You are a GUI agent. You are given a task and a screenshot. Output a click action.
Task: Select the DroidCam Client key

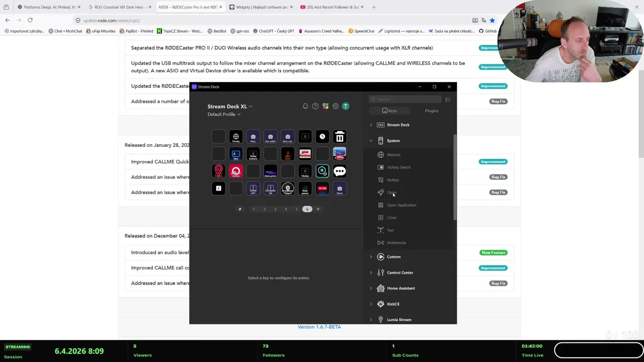[288, 189]
